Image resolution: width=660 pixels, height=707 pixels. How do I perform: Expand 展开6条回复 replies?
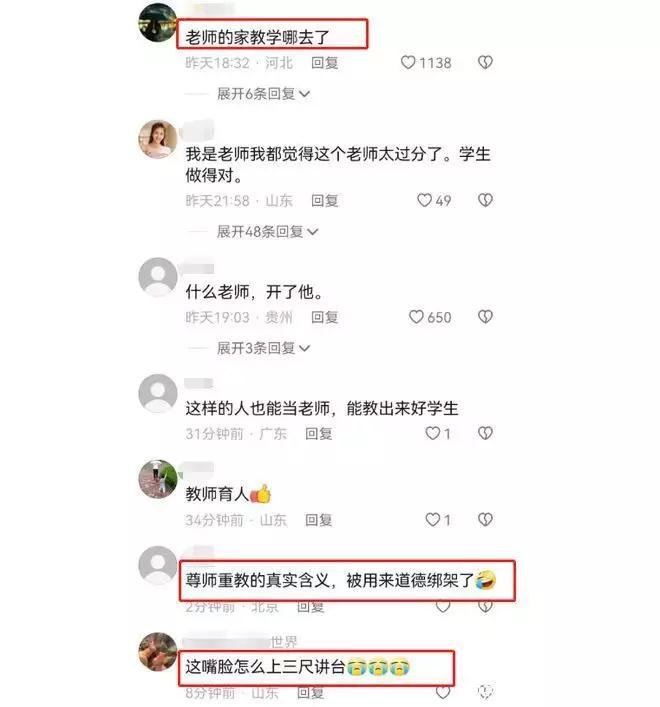click(x=263, y=94)
